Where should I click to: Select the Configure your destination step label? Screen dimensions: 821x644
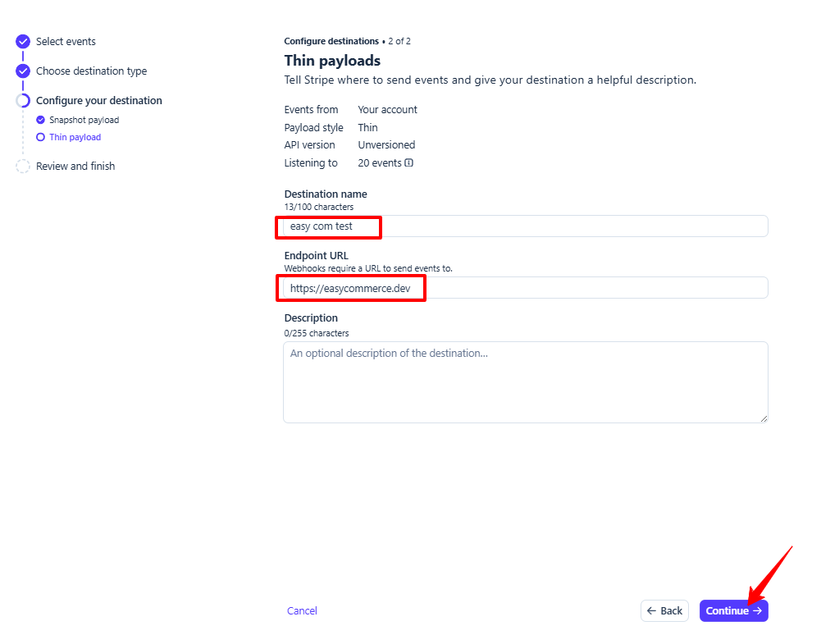[x=98, y=101]
